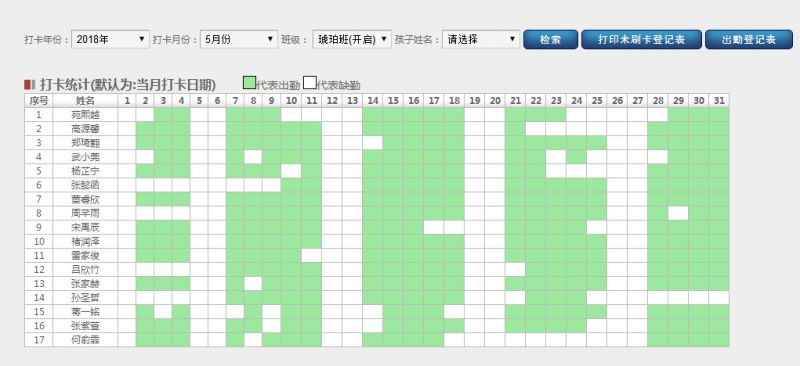Screen dimensions: 800x366
Task: Click the 姓名 column header
Action: point(85,101)
